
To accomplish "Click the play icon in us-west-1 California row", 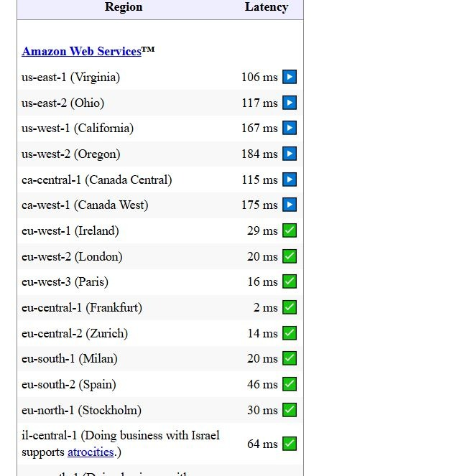I will pyautogui.click(x=290, y=128).
